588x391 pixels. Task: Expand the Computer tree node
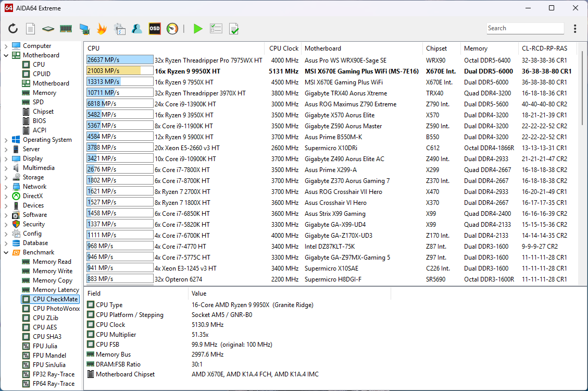6,46
